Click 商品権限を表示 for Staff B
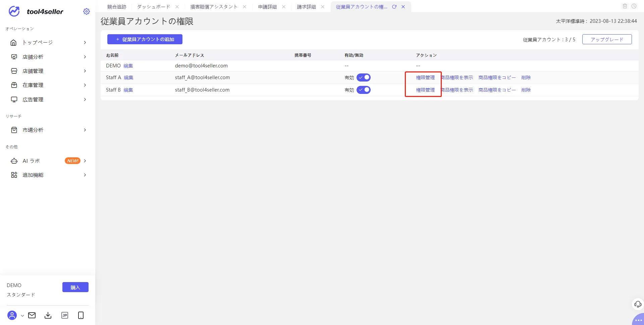Viewport: 644px width, 325px height. tap(457, 90)
